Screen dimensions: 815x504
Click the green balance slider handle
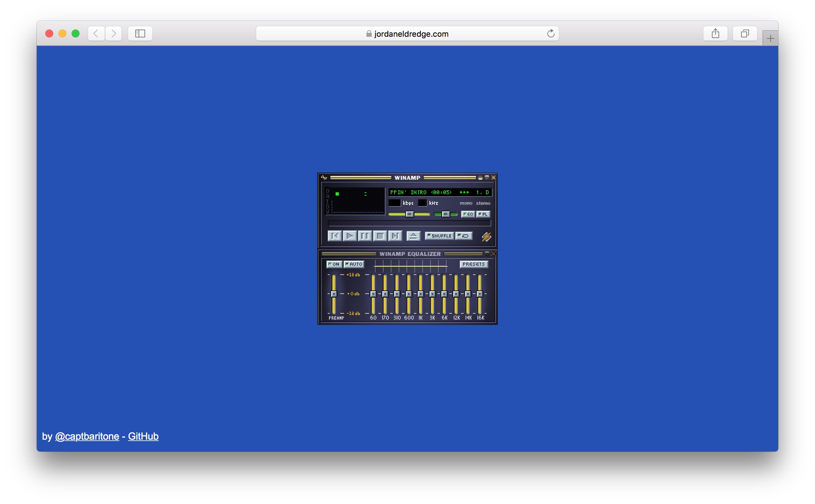coord(446,214)
